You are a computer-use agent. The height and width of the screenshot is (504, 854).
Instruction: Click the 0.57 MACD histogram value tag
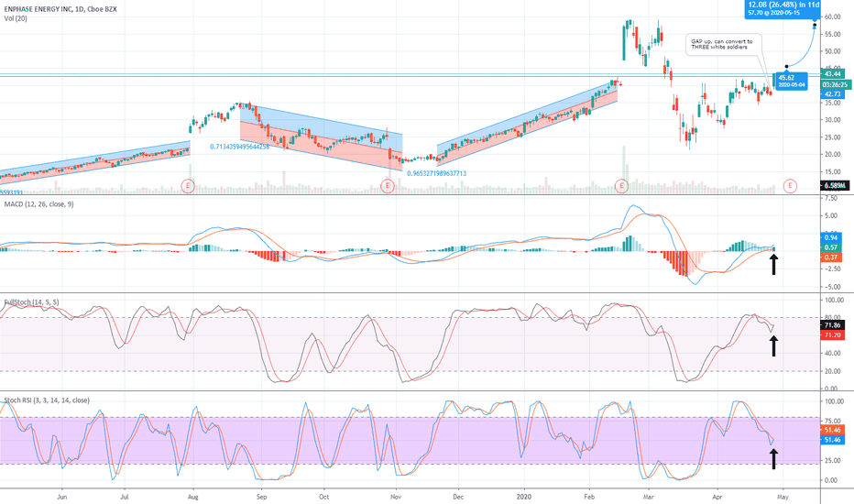pos(831,247)
